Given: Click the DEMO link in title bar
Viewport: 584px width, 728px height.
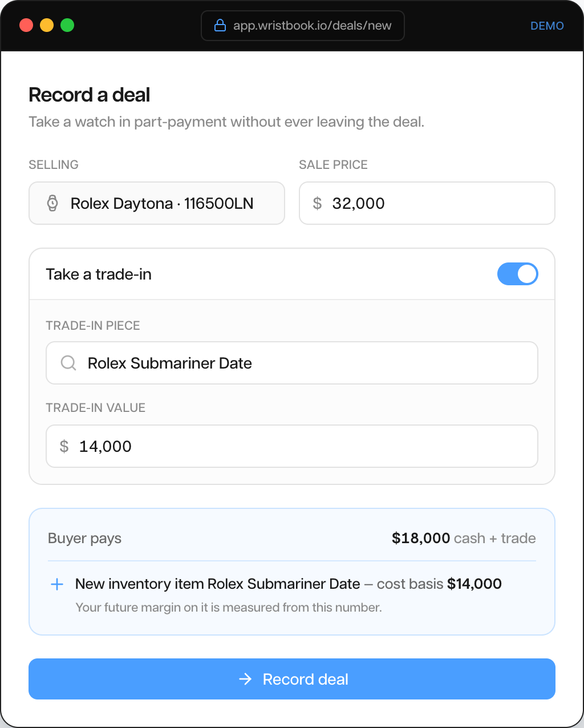Looking at the screenshot, I should coord(547,26).
